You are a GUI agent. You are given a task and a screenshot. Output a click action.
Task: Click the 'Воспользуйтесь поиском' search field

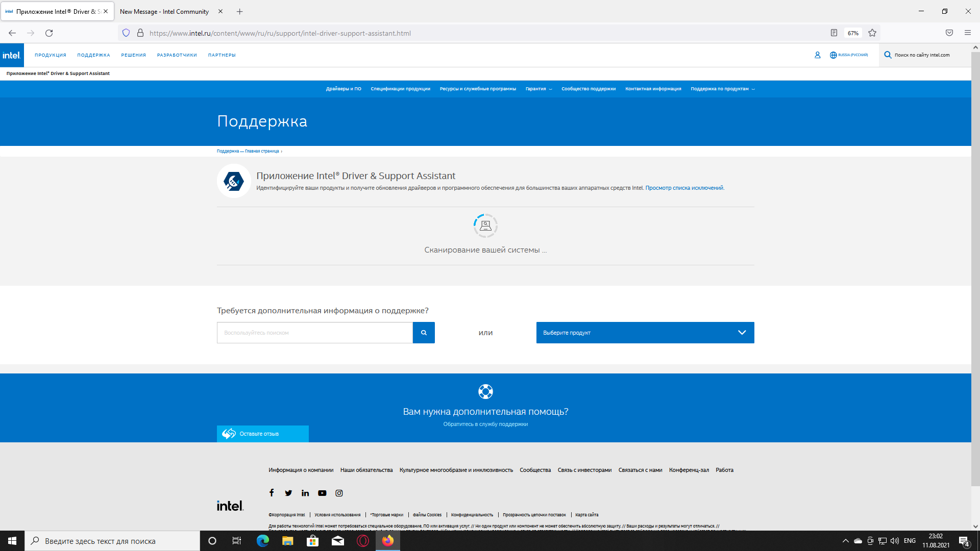pos(314,333)
